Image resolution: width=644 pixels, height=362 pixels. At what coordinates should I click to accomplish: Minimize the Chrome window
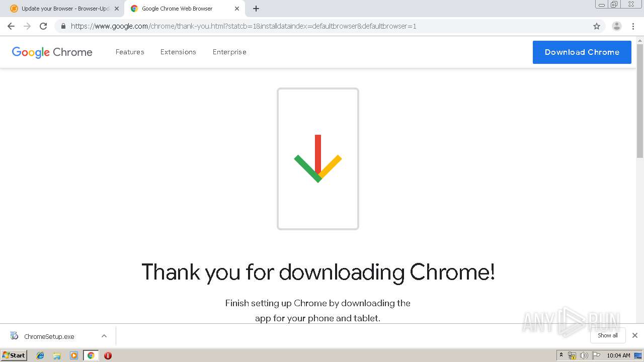(601, 4)
